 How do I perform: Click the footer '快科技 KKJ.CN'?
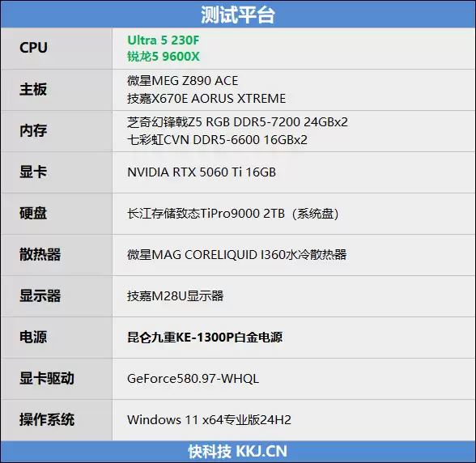click(x=238, y=452)
